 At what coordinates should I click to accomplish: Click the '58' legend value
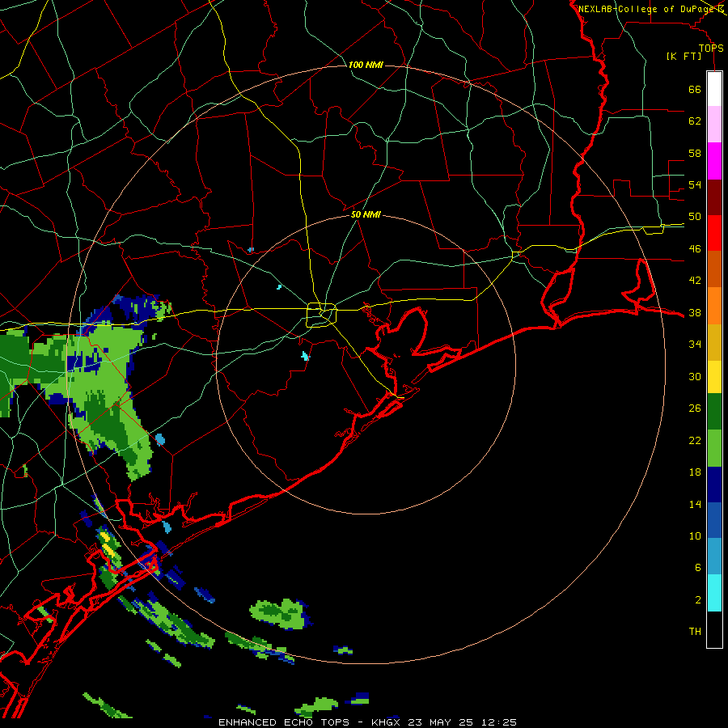(695, 153)
